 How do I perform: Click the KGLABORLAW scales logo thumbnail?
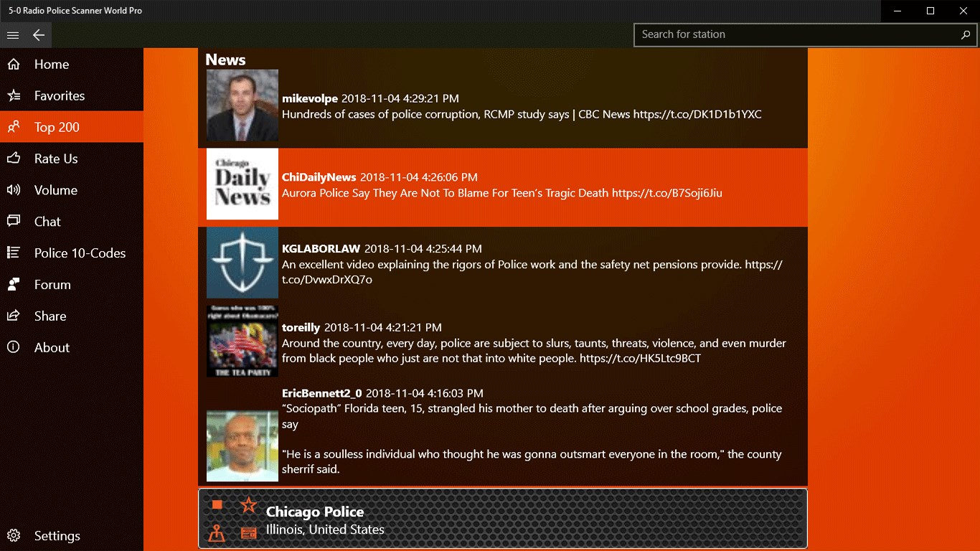point(242,263)
